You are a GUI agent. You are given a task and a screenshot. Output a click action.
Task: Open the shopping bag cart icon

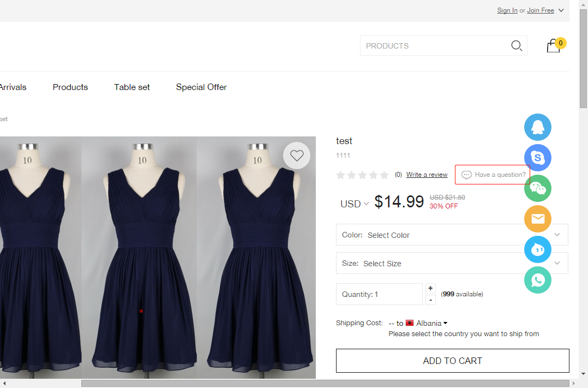(x=553, y=46)
